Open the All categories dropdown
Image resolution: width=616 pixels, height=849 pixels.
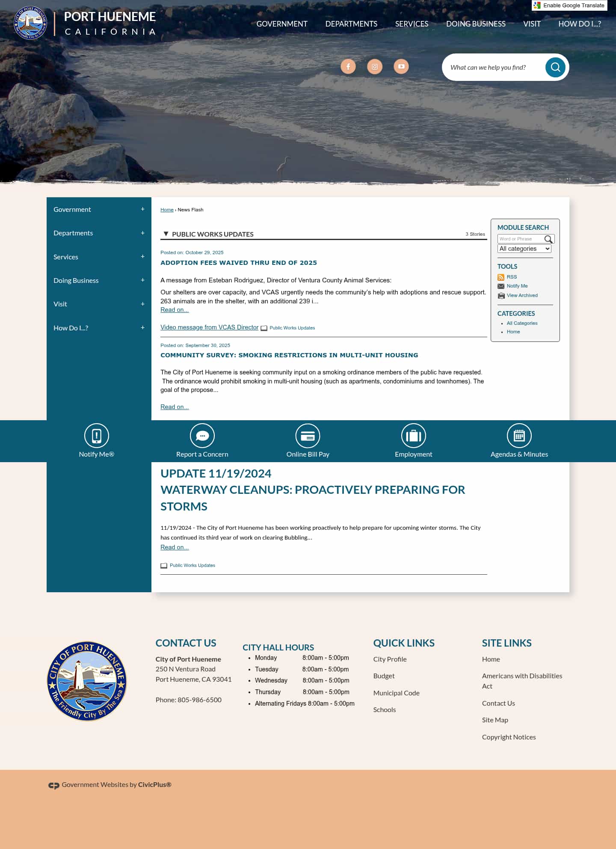pos(524,249)
